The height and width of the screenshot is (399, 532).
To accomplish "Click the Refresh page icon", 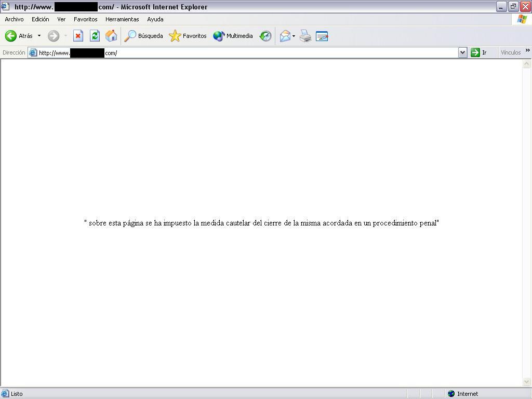I will [95, 36].
